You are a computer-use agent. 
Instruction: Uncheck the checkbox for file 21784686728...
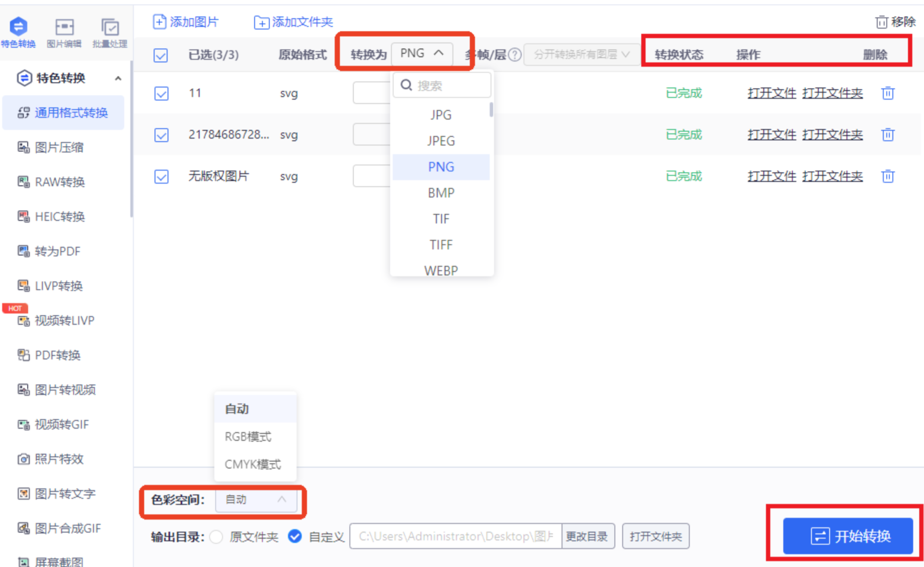coord(162,135)
